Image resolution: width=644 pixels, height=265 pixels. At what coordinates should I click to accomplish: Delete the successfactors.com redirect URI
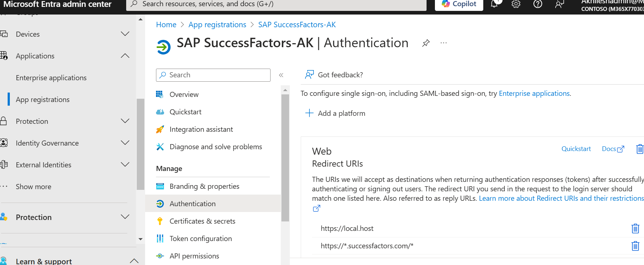point(635,246)
